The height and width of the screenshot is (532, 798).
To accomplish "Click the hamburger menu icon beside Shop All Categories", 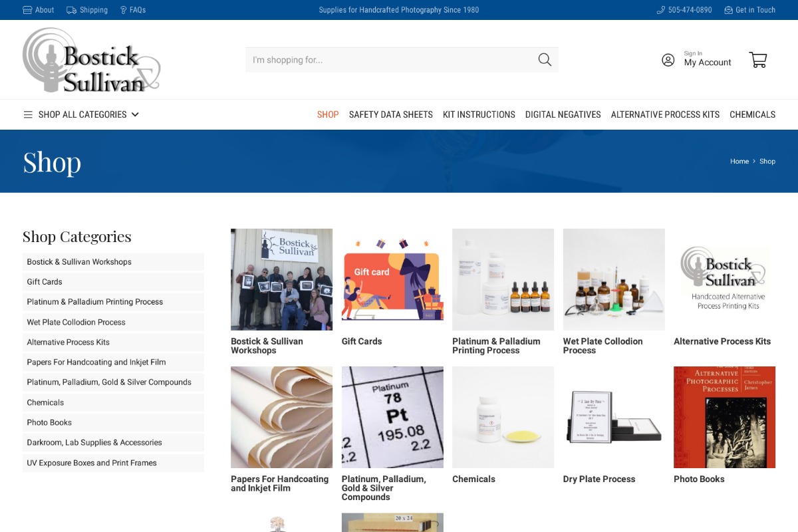I will [x=28, y=114].
